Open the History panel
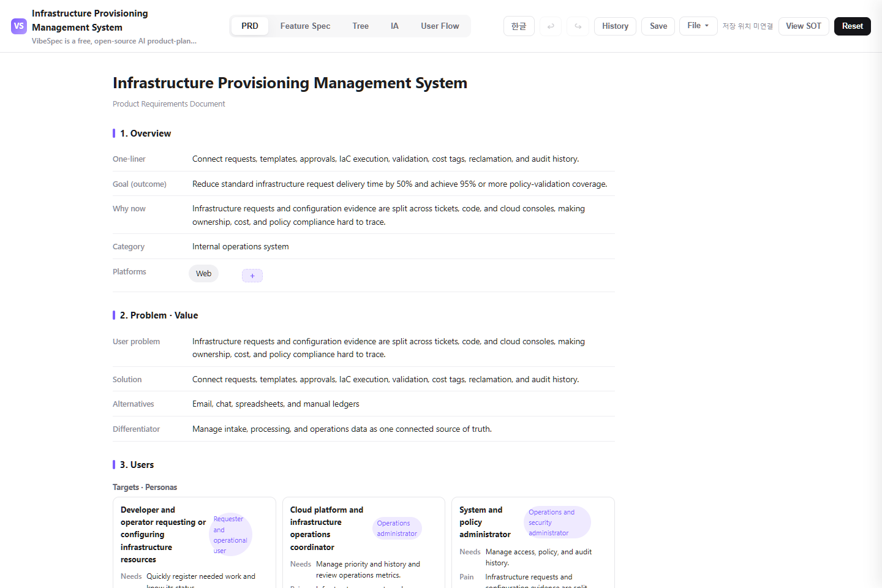Viewport: 882px width, 588px height. (615, 26)
